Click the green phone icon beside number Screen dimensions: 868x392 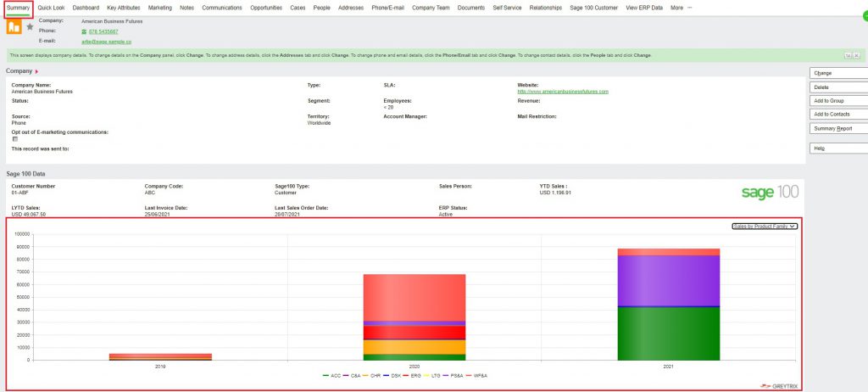point(84,31)
